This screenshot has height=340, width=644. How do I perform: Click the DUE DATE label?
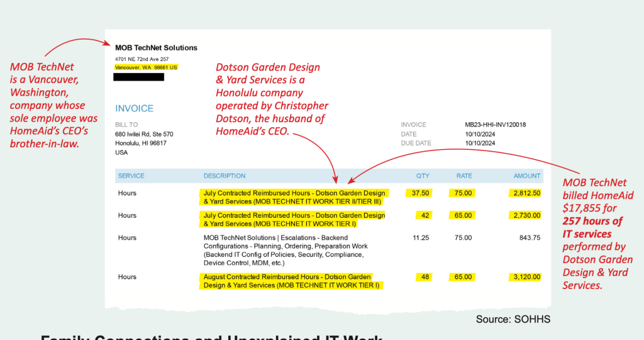[x=416, y=143]
